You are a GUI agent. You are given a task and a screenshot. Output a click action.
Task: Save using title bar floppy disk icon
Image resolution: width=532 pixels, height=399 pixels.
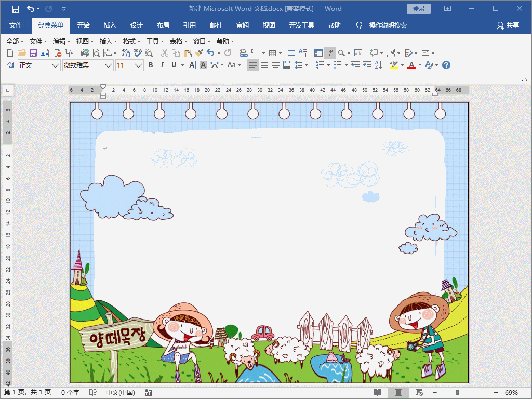pyautogui.click(x=15, y=9)
